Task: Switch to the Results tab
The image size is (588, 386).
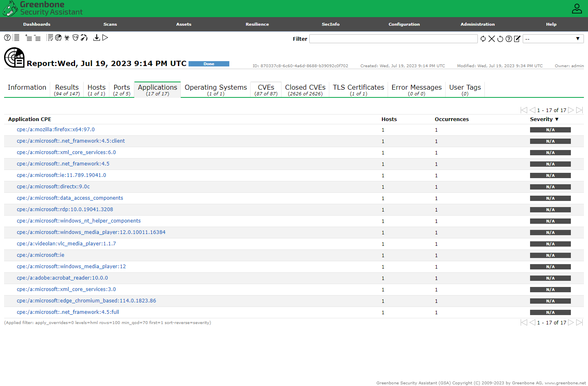Action: 67,90
